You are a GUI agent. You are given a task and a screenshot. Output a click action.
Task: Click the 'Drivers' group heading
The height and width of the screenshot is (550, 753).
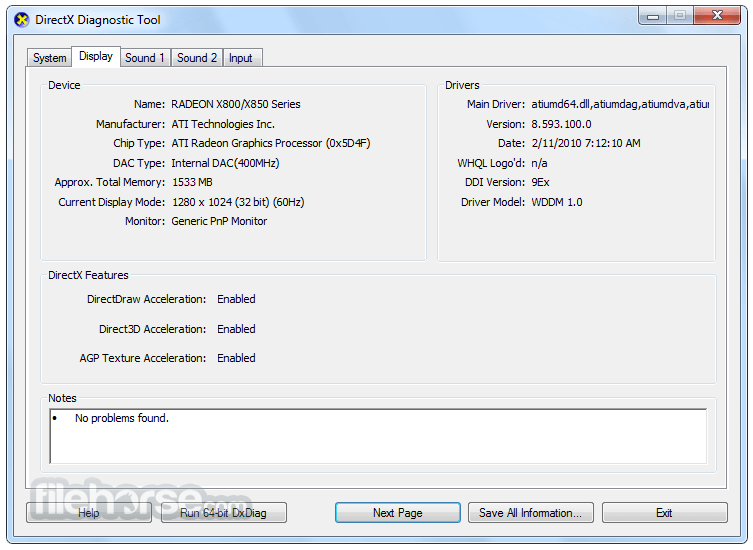pos(462,85)
